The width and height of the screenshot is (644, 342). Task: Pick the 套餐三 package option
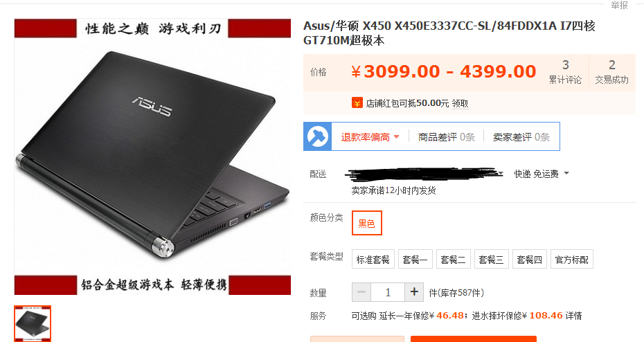[x=491, y=259]
